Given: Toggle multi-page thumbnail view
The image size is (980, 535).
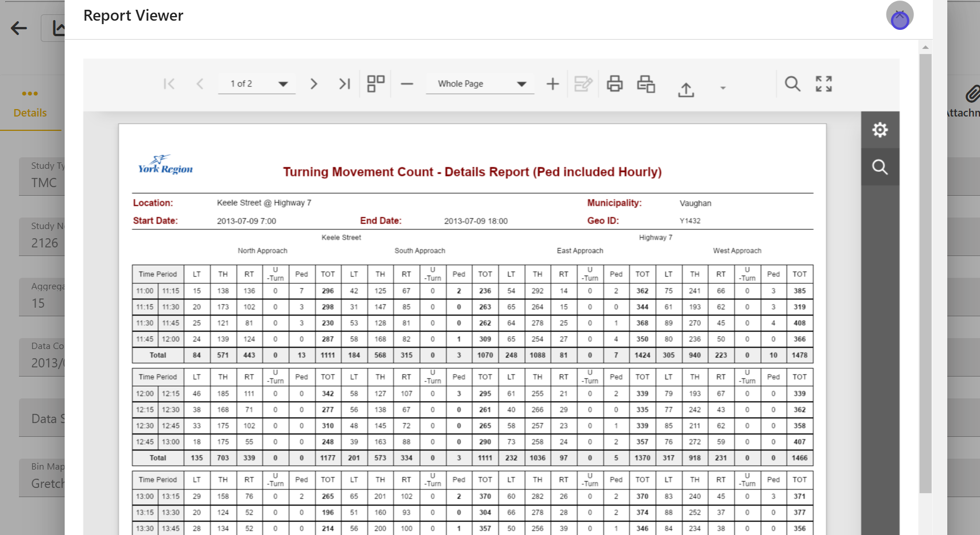Looking at the screenshot, I should click(x=375, y=84).
